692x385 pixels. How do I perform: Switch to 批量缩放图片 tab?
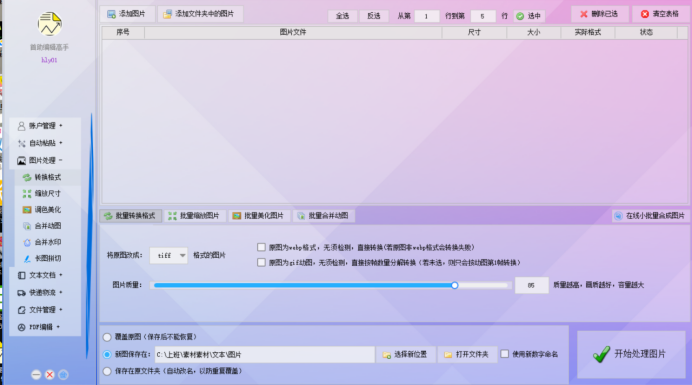(x=195, y=216)
